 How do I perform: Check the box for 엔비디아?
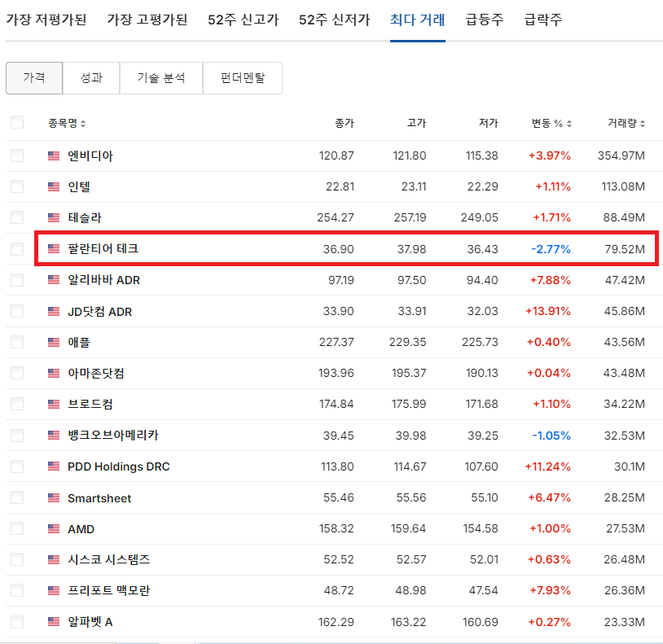pyautogui.click(x=17, y=156)
